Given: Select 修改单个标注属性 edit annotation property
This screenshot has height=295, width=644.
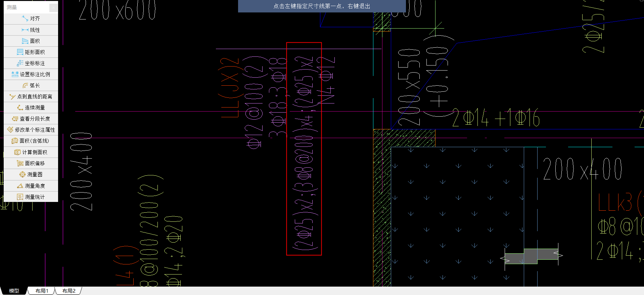Looking at the screenshot, I should (x=31, y=130).
